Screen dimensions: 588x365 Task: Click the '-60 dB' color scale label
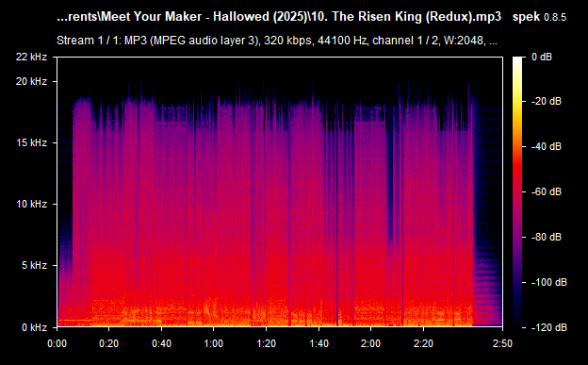547,191
